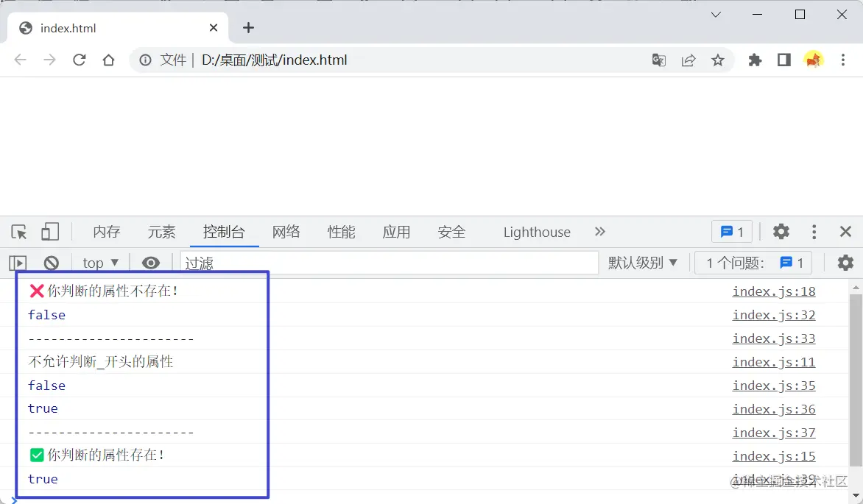Open DevTools settings gear icon
Screen dimensions: 863x504
[781, 232]
